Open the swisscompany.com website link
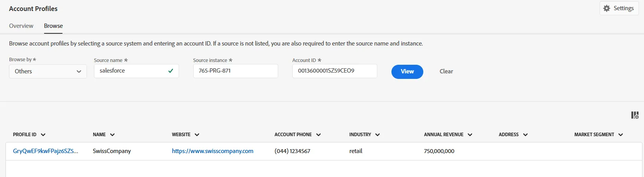The width and height of the screenshot is (644, 177). pos(212,151)
